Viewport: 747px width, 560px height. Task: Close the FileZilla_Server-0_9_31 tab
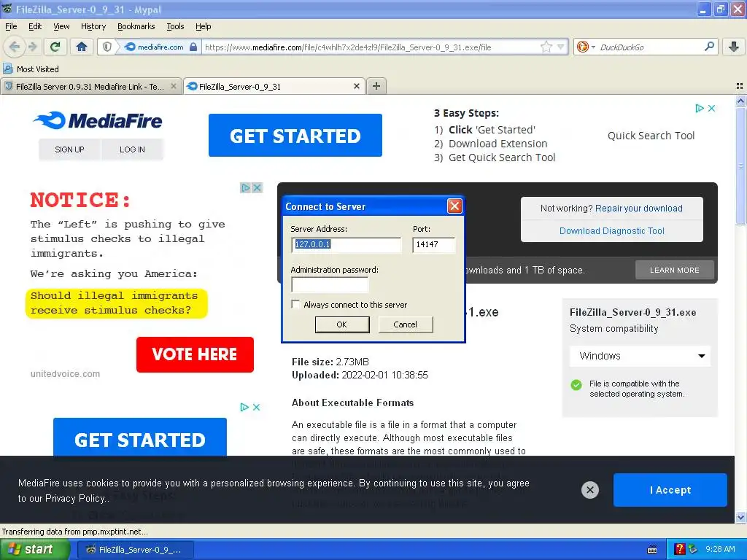[x=356, y=86]
